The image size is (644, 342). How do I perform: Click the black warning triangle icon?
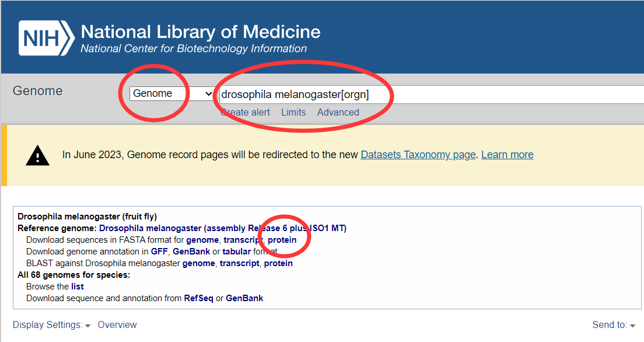(x=37, y=155)
